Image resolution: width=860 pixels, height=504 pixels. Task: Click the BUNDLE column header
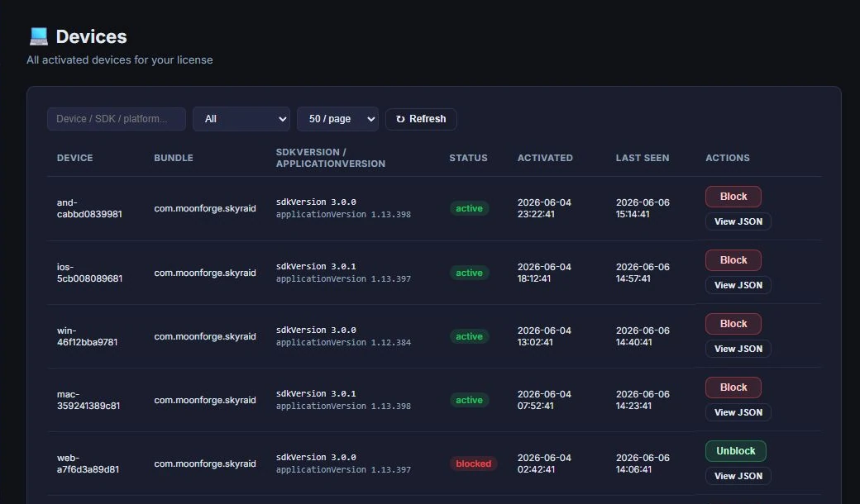(x=174, y=158)
